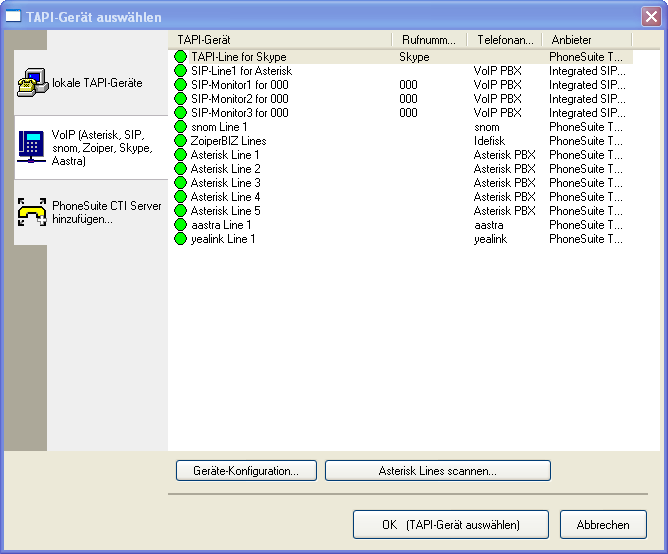
Task: Open the lokale TAPI-Geräte tab
Action: [97, 82]
